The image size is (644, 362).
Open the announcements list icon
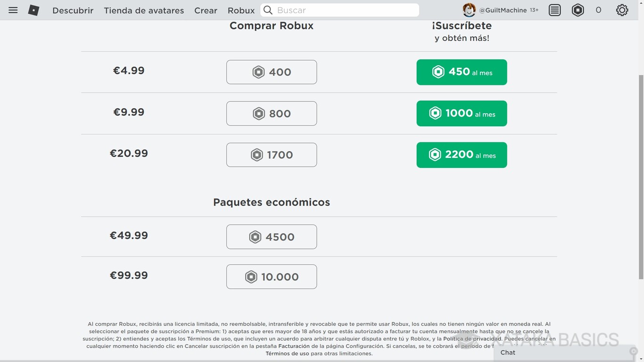[x=554, y=10]
